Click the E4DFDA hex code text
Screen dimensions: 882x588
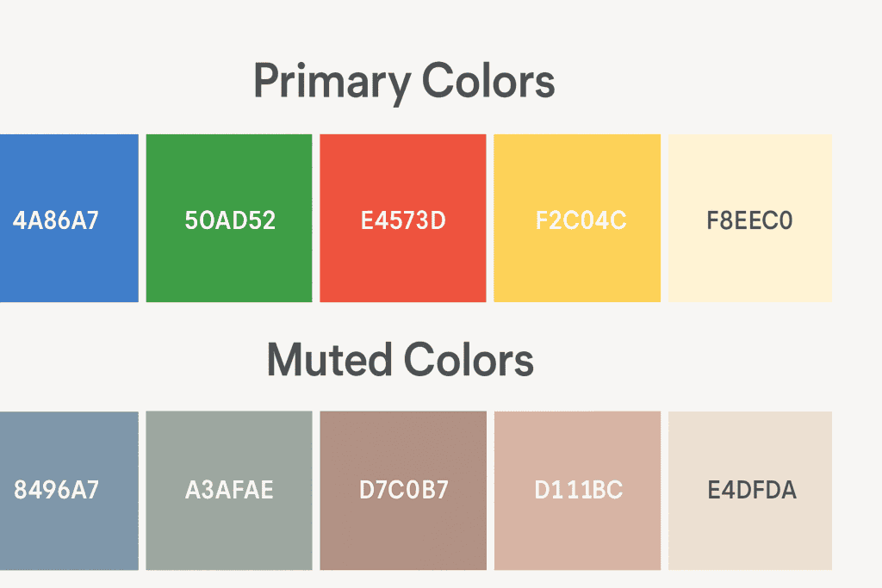click(x=752, y=490)
